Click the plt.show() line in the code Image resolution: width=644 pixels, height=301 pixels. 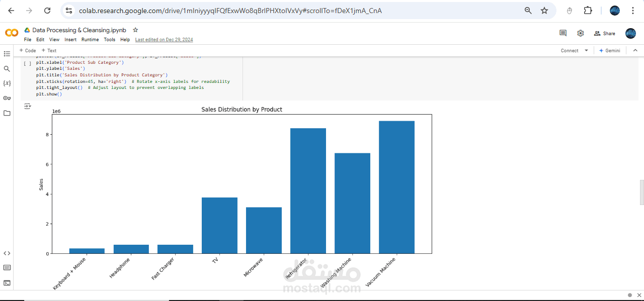point(49,94)
